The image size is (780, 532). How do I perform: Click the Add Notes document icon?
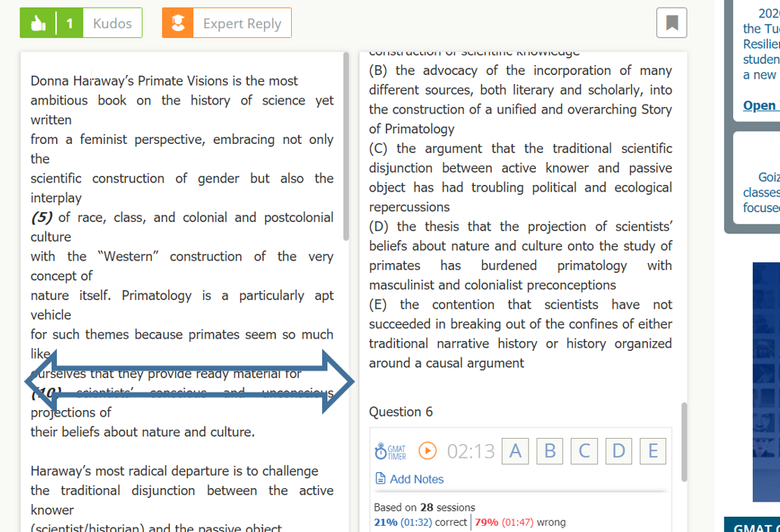[381, 479]
